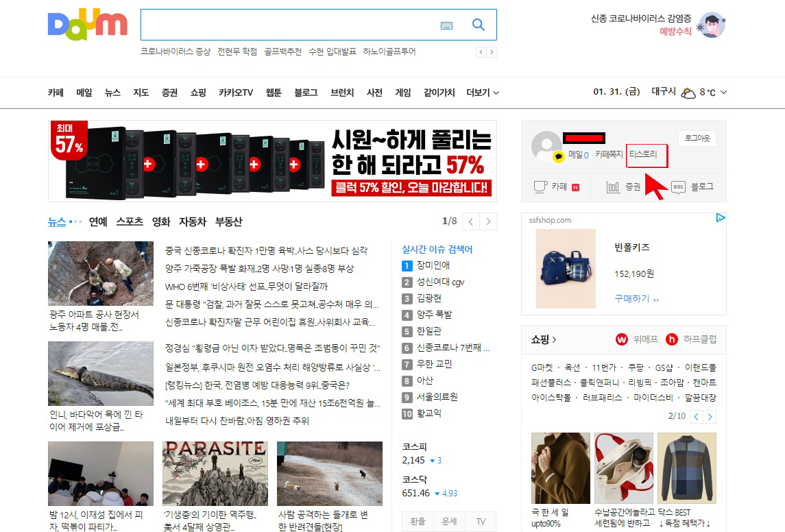Show previous shopping page arrow
Image resolution: width=785 pixels, height=532 pixels.
click(697, 416)
